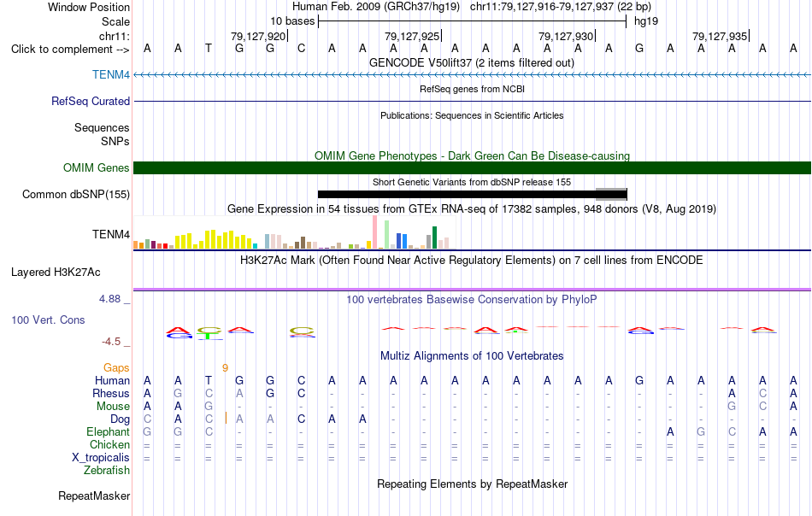This screenshot has height=516, width=812.
Task: Click the purple H3K27Ac signal line
Action: (472, 289)
